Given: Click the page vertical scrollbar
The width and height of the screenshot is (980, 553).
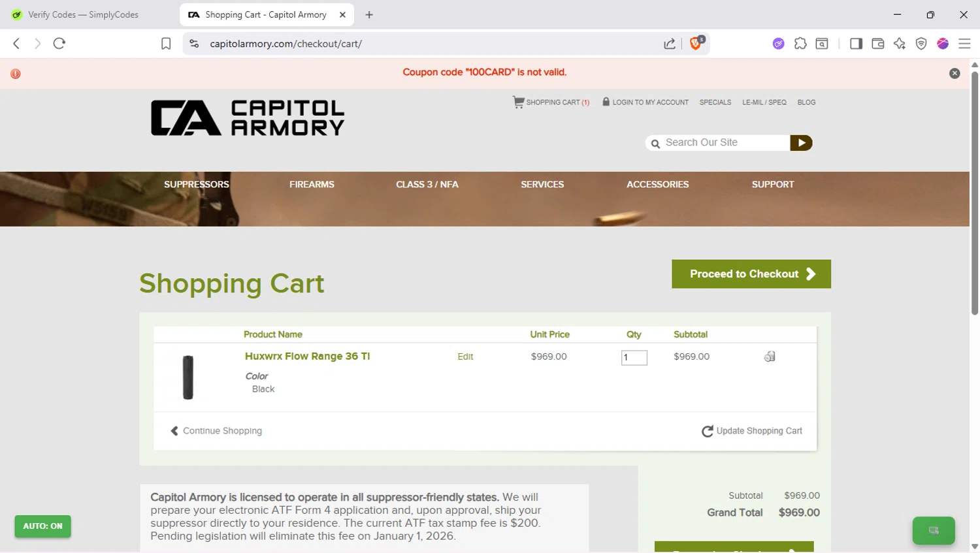Looking at the screenshot, I should 975,193.
